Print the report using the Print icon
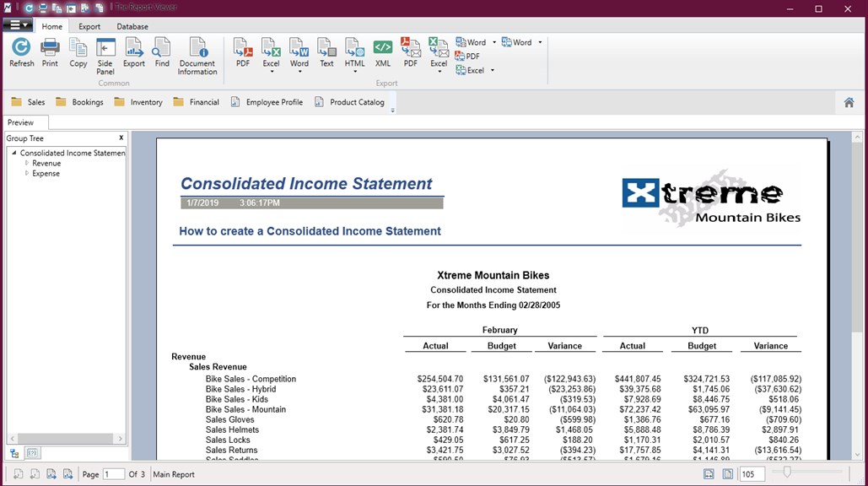Viewport: 868px width, 486px height. (x=50, y=53)
